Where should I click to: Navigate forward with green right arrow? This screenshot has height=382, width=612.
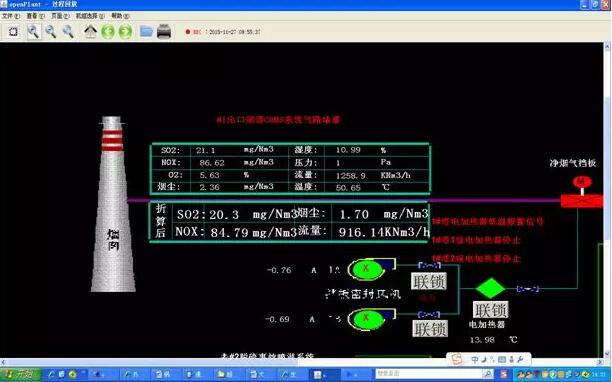click(125, 32)
